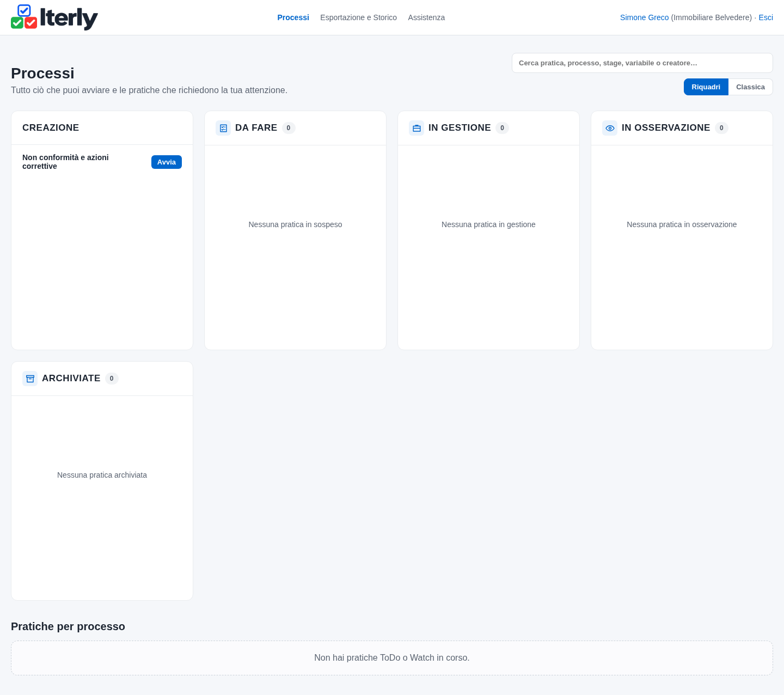Click Non conformità e azioni correttive entry
Viewport: 784px width, 695px height.
click(65, 162)
